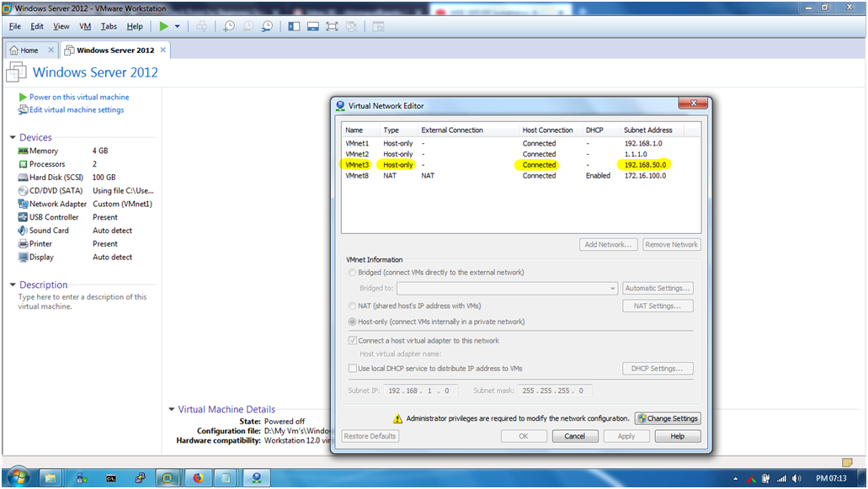Open the Bridged to dropdown

507,288
